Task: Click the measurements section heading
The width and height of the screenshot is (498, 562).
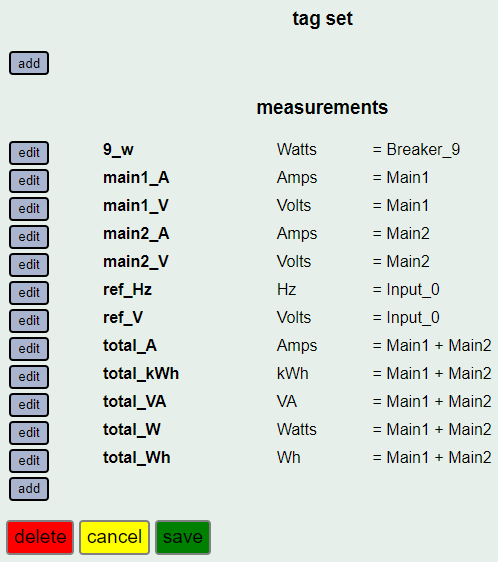Action: (x=322, y=107)
